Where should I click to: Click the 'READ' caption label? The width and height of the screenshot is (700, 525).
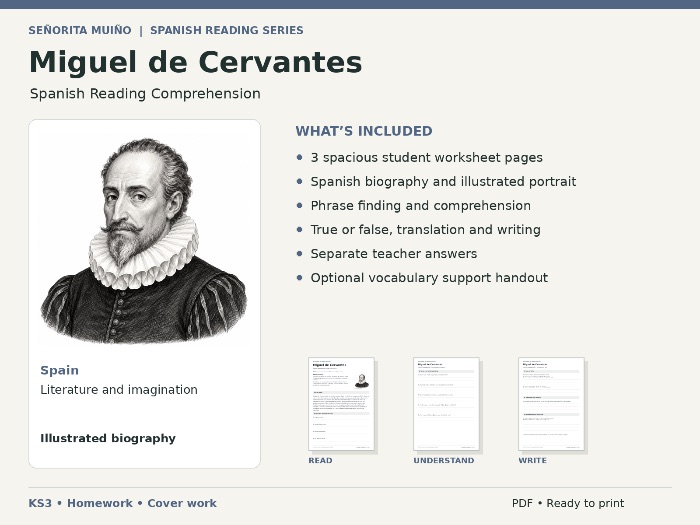click(321, 460)
